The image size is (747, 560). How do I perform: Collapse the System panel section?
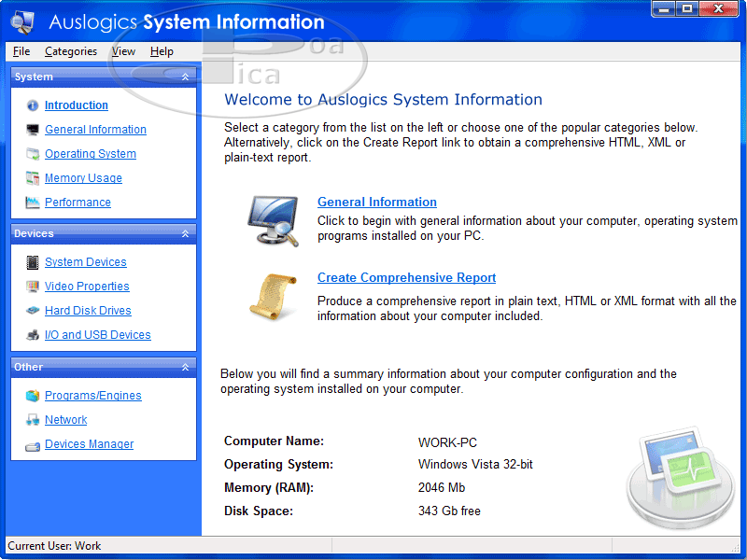185,77
